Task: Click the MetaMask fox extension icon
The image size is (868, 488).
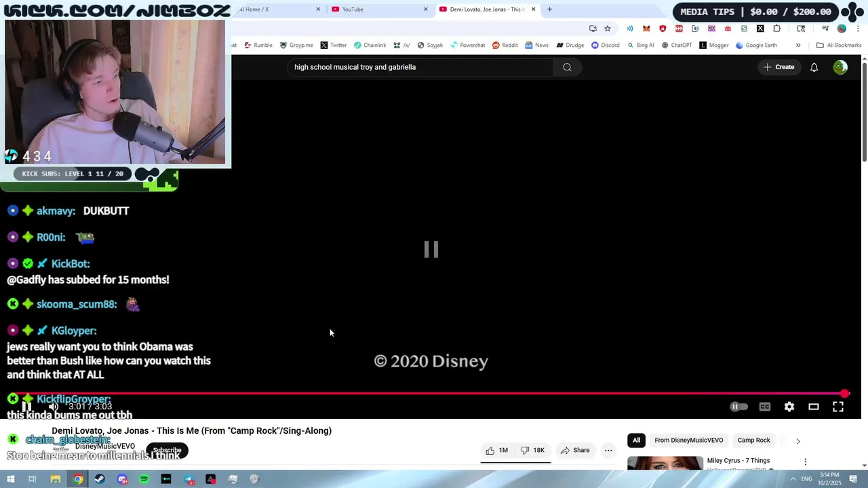Action: [646, 28]
